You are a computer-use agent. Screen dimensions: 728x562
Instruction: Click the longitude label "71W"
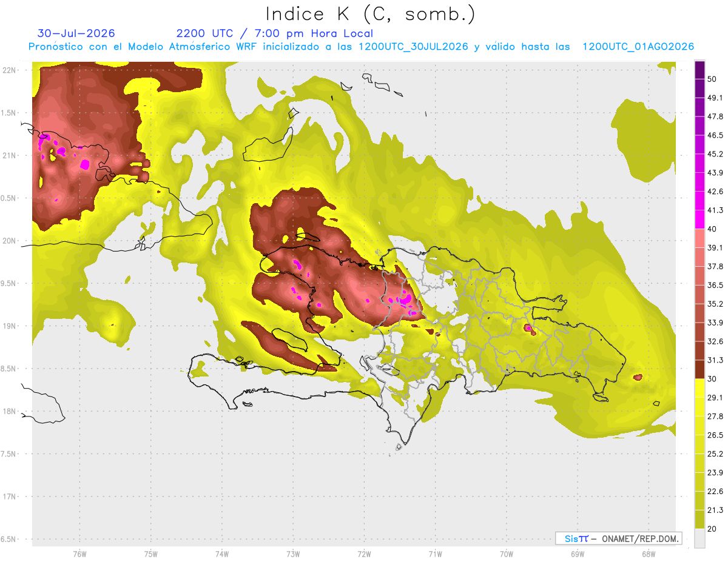pos(435,554)
